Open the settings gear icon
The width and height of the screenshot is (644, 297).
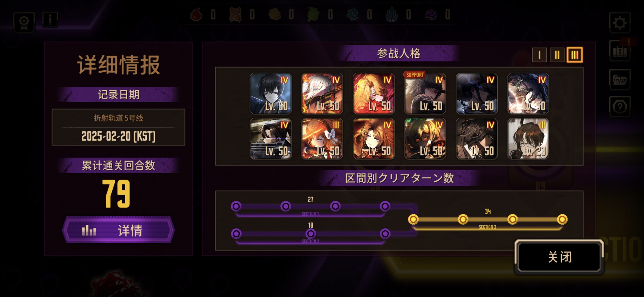click(x=620, y=23)
